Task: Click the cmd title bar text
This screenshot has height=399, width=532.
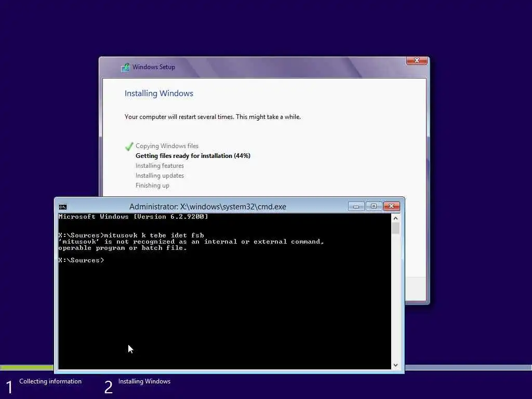Action: (x=208, y=207)
